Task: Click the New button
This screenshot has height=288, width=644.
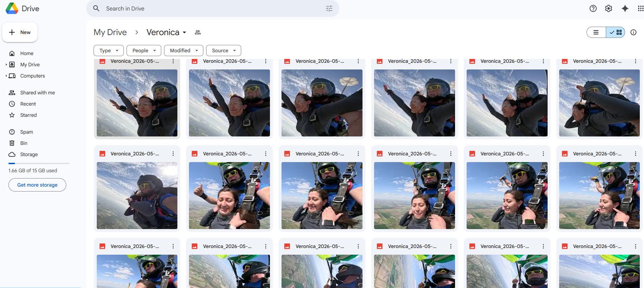Action: pyautogui.click(x=20, y=32)
